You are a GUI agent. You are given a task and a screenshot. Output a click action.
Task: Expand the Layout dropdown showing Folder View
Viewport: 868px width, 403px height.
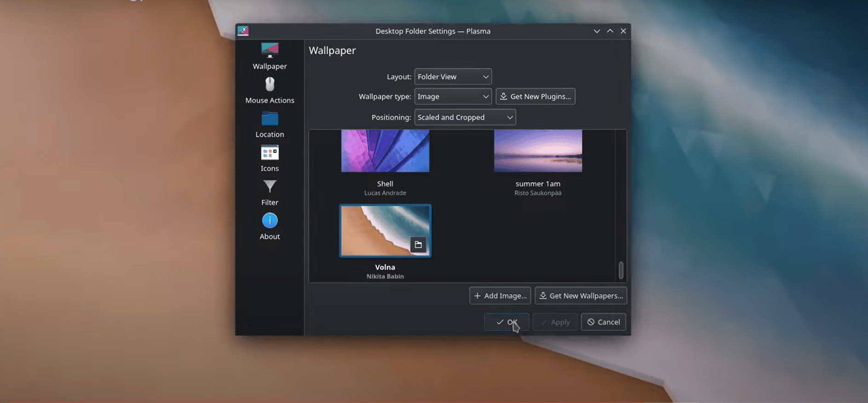point(453,77)
